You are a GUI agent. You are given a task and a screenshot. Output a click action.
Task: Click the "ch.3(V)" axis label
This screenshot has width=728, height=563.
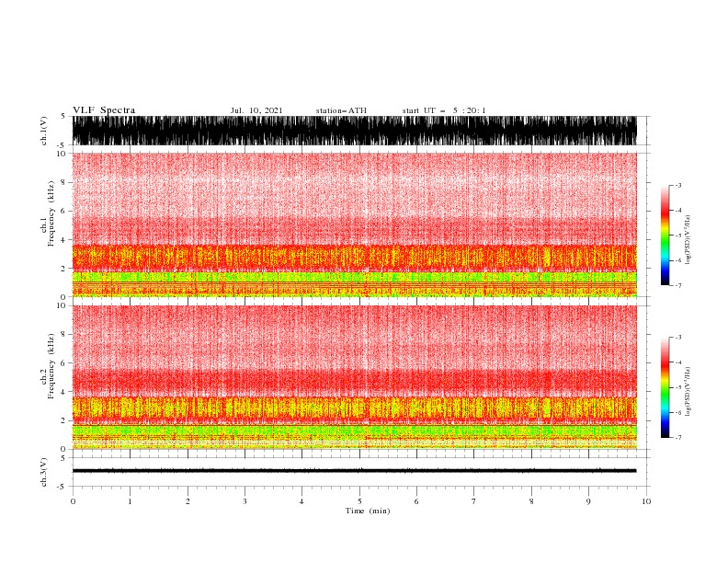coord(44,472)
